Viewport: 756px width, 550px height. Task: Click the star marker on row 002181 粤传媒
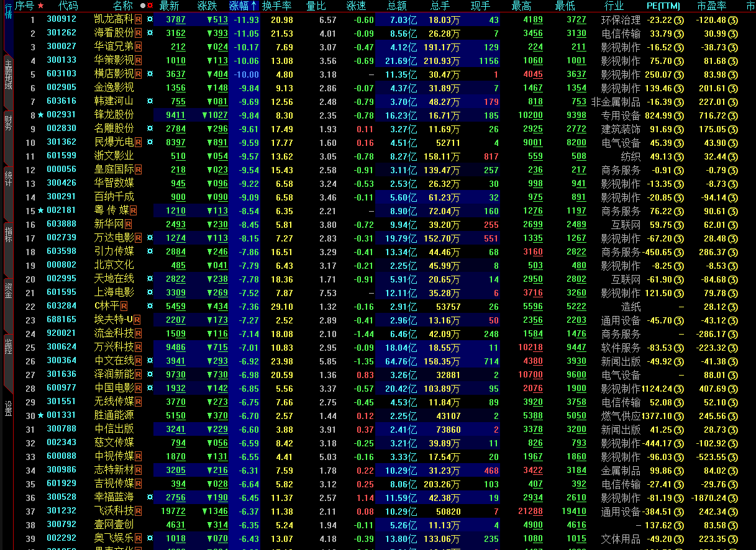click(41, 211)
